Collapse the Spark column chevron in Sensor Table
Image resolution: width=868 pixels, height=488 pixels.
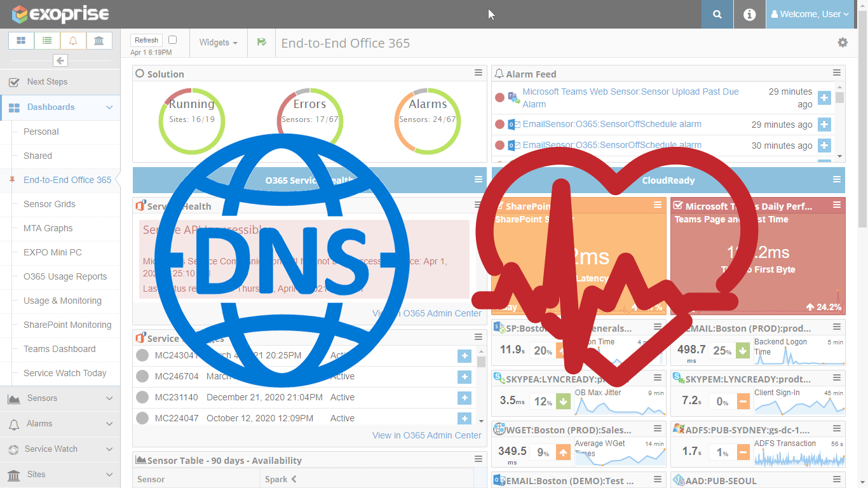[x=294, y=479]
